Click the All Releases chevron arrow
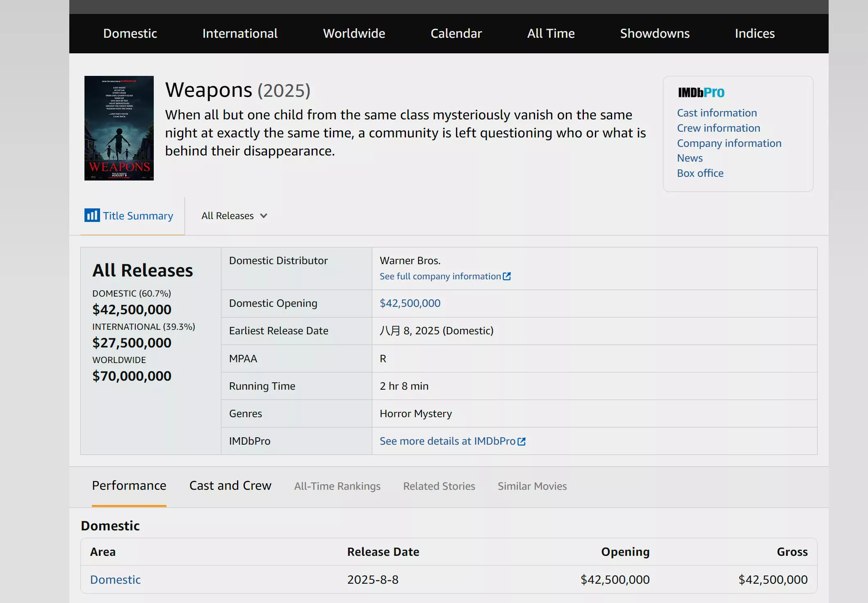This screenshot has width=868, height=603. point(264,216)
